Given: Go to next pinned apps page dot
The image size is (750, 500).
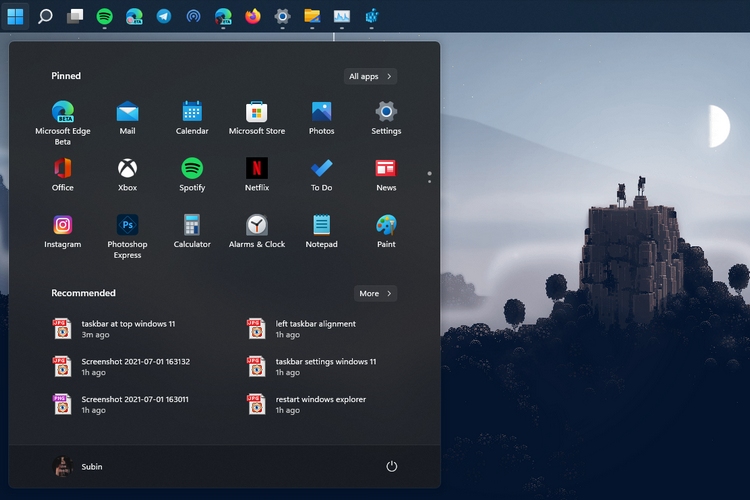Looking at the screenshot, I should (x=429, y=181).
